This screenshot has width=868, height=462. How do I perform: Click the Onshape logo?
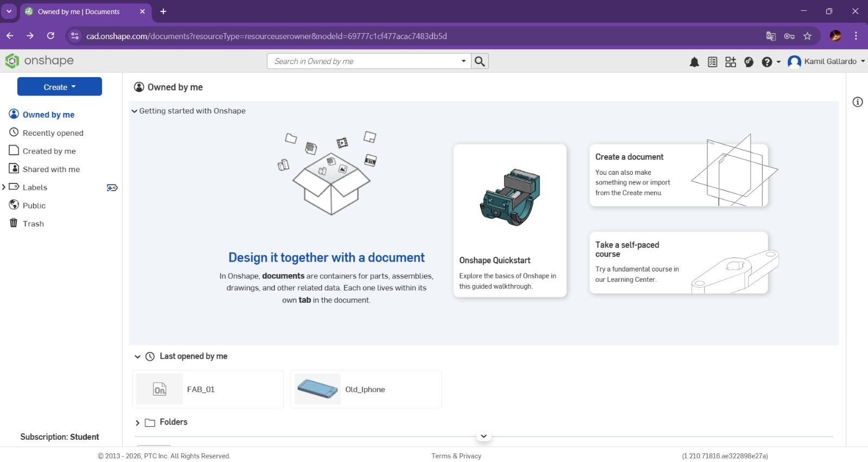click(x=40, y=61)
